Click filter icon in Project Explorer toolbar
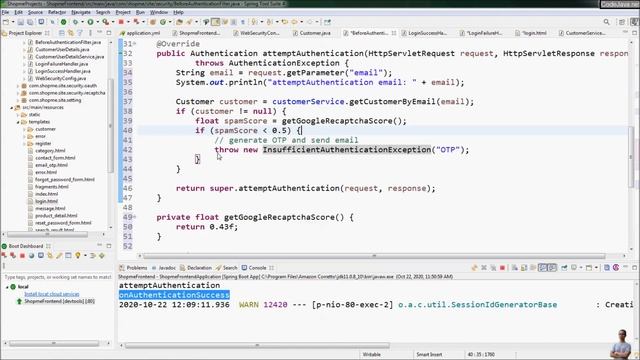 [x=80, y=33]
